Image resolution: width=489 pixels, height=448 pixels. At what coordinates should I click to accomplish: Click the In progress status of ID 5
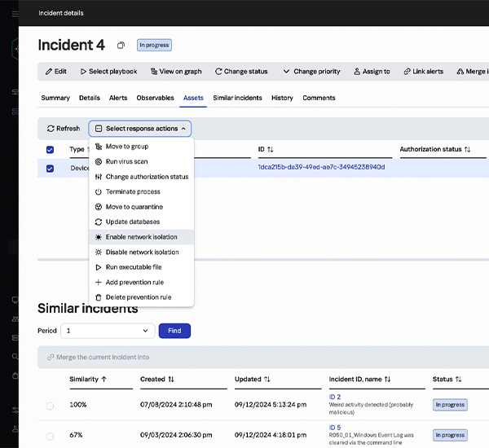450,435
